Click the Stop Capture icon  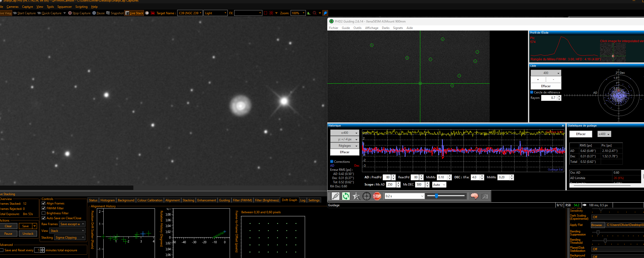point(70,13)
